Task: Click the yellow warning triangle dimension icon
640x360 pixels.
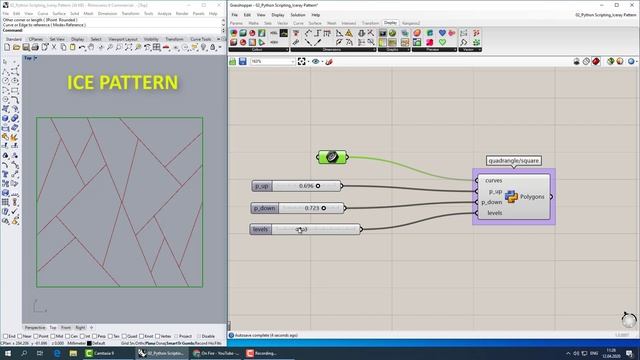Action: point(349,33)
